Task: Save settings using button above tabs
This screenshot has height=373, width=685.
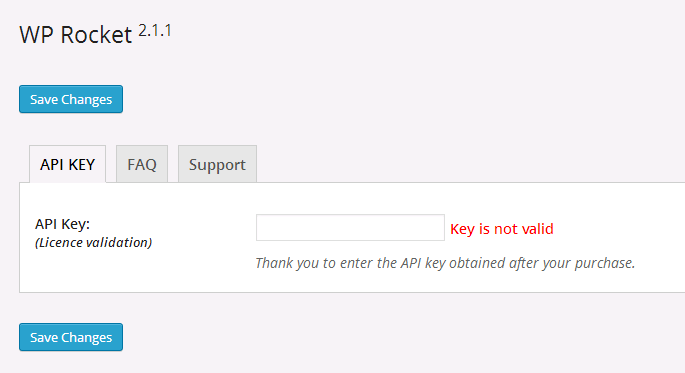Action: pyautogui.click(x=71, y=99)
